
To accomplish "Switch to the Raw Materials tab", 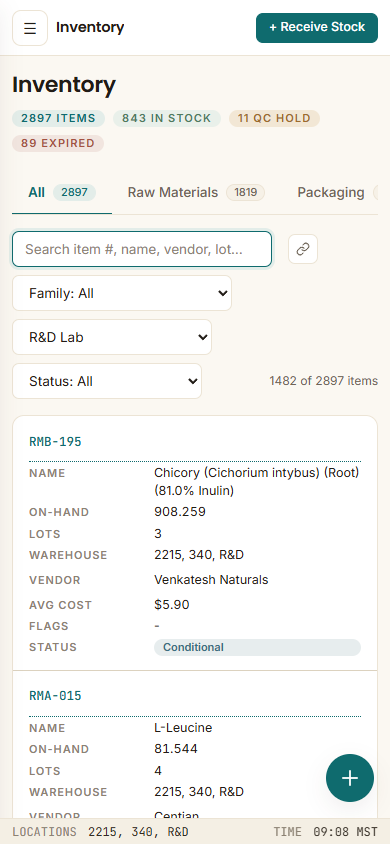I will tap(196, 193).
